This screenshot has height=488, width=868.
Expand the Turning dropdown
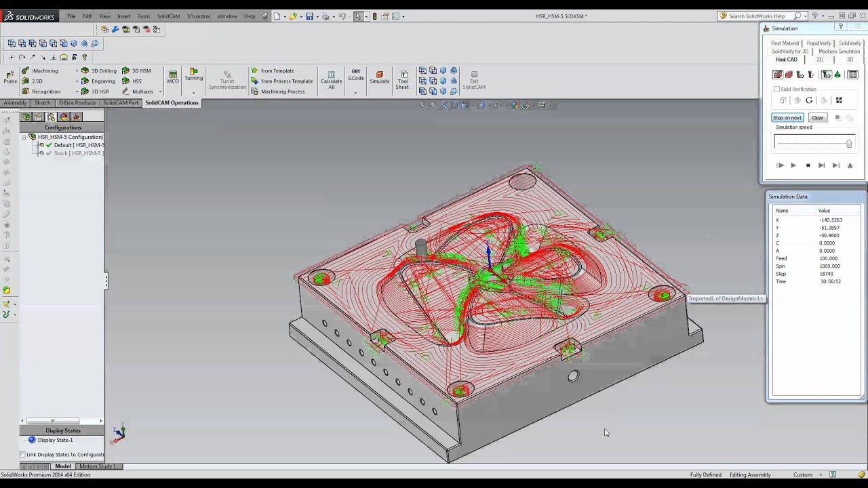click(194, 92)
